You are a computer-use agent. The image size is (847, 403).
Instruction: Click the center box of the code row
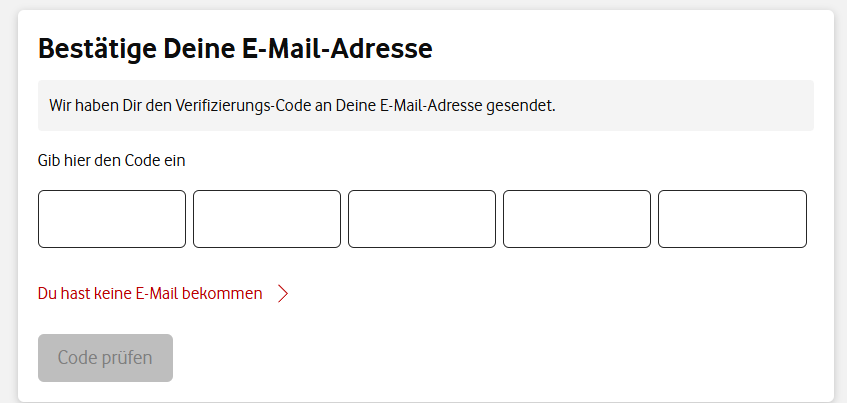422,219
